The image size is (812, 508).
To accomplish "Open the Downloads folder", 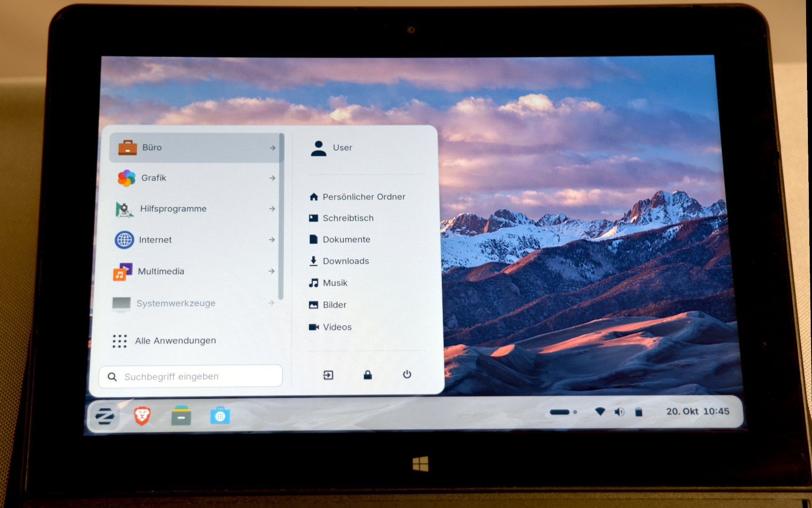I will coord(339,261).
